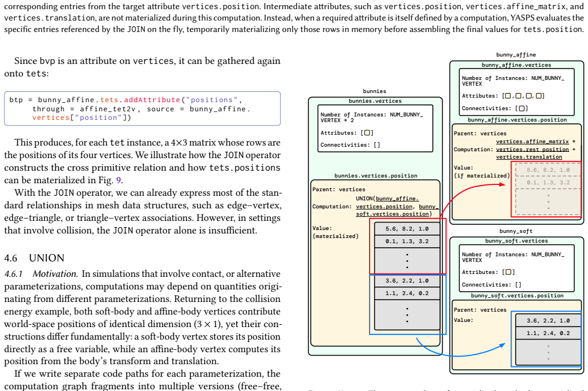Click the "4.6 UNION" section heading
This screenshot has height=391, width=588.
click(x=34, y=258)
